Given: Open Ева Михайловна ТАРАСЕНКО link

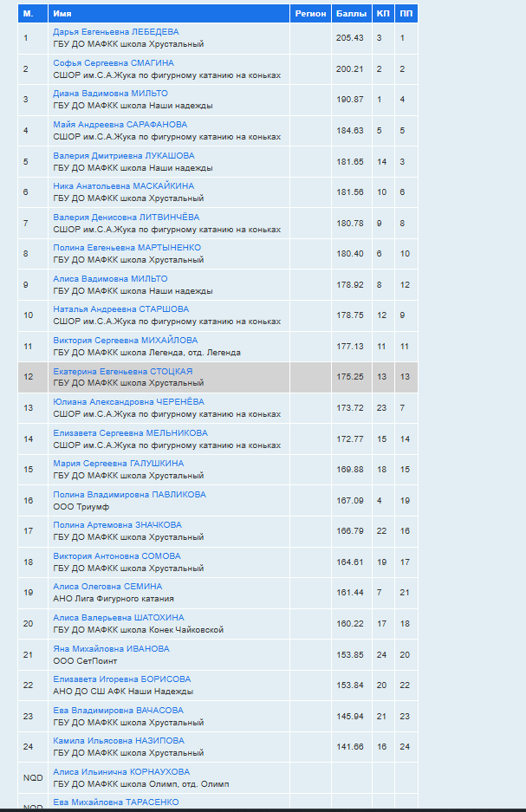Looking at the screenshot, I should [116, 802].
